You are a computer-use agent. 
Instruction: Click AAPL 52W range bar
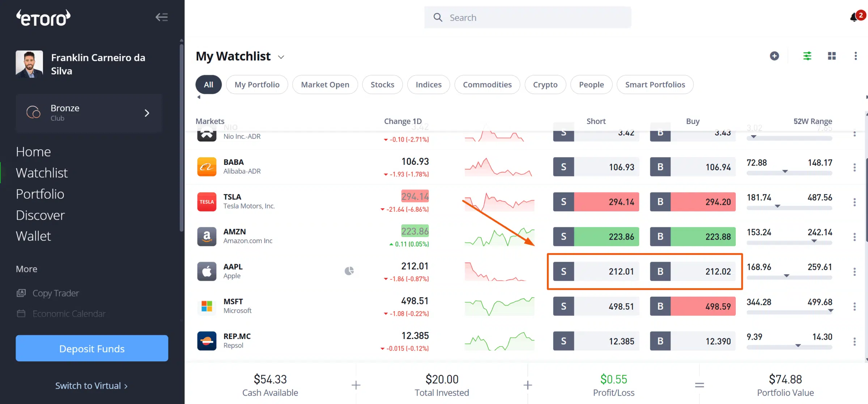790,277
